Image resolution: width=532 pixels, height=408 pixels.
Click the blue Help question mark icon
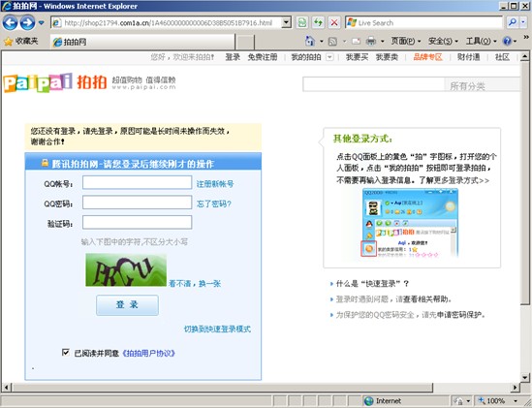tap(507, 41)
